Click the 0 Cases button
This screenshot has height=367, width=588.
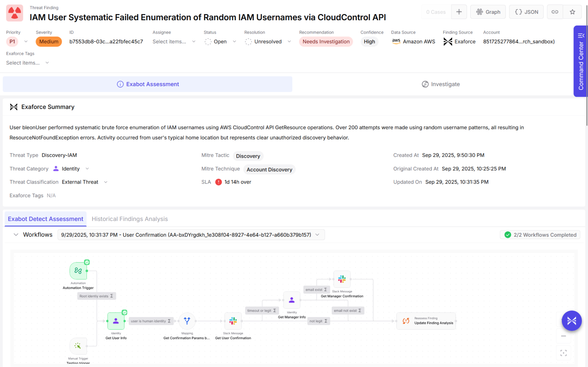coord(436,12)
